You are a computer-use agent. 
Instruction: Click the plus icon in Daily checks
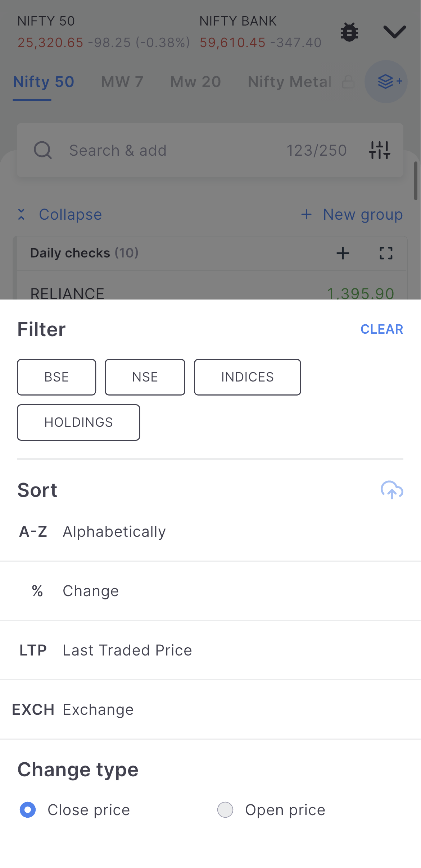point(343,253)
